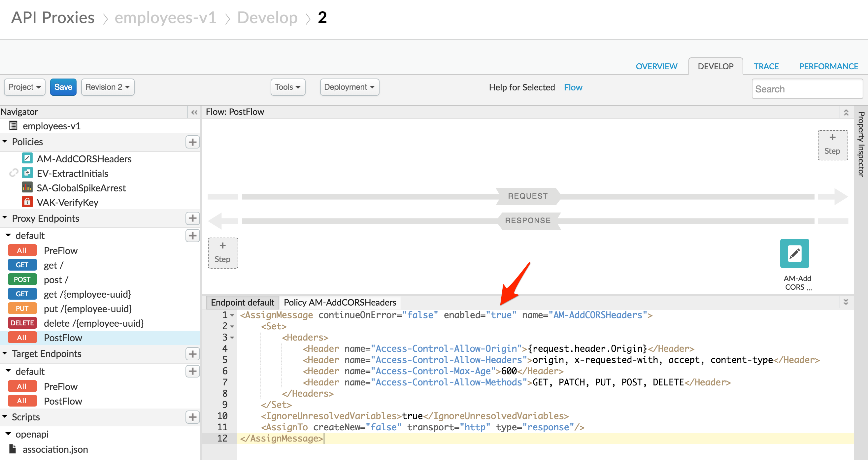Open the Tools dropdown menu

pyautogui.click(x=288, y=87)
